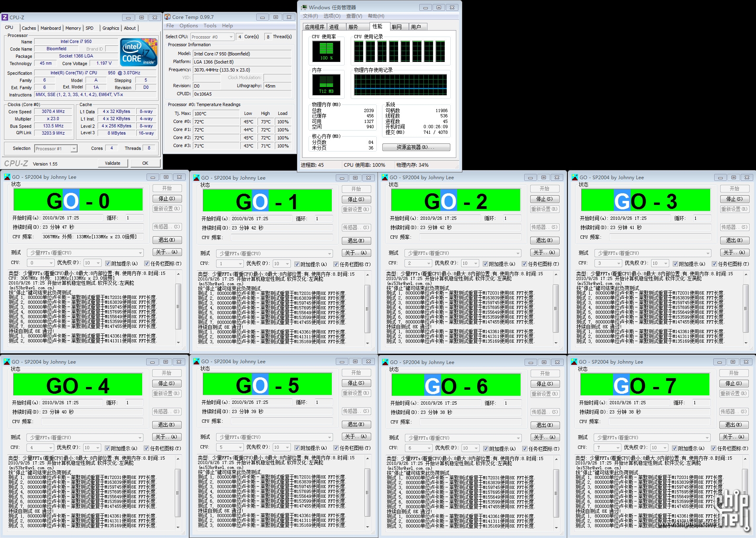Click 关于 (A) in the GO - 5 window

[x=356, y=436]
